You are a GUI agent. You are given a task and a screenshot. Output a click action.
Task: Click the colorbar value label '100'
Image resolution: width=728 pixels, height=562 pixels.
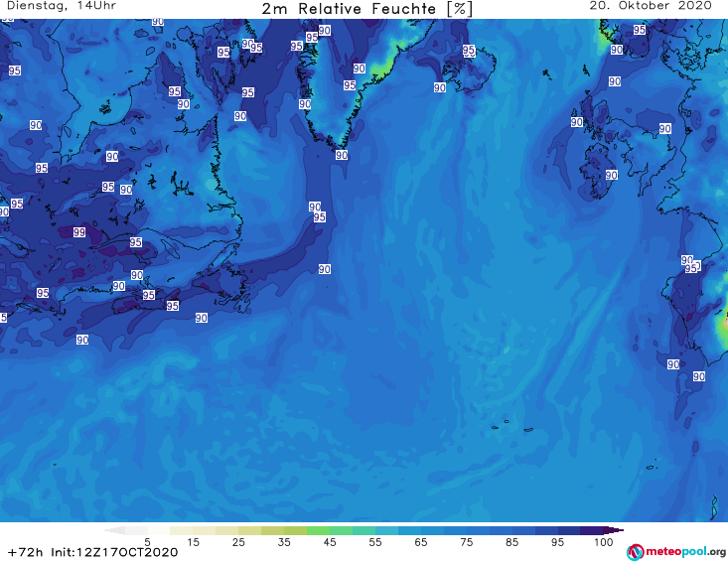[604, 542]
